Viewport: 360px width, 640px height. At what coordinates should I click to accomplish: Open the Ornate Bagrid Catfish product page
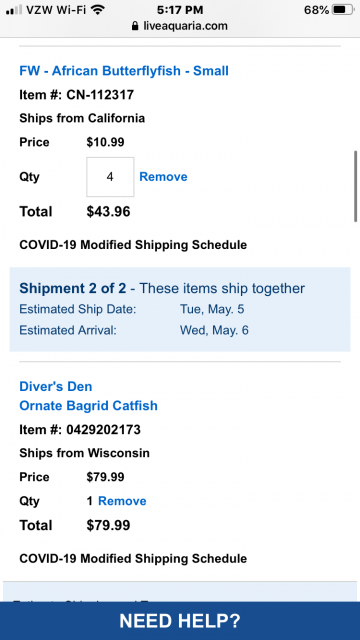pos(89,406)
